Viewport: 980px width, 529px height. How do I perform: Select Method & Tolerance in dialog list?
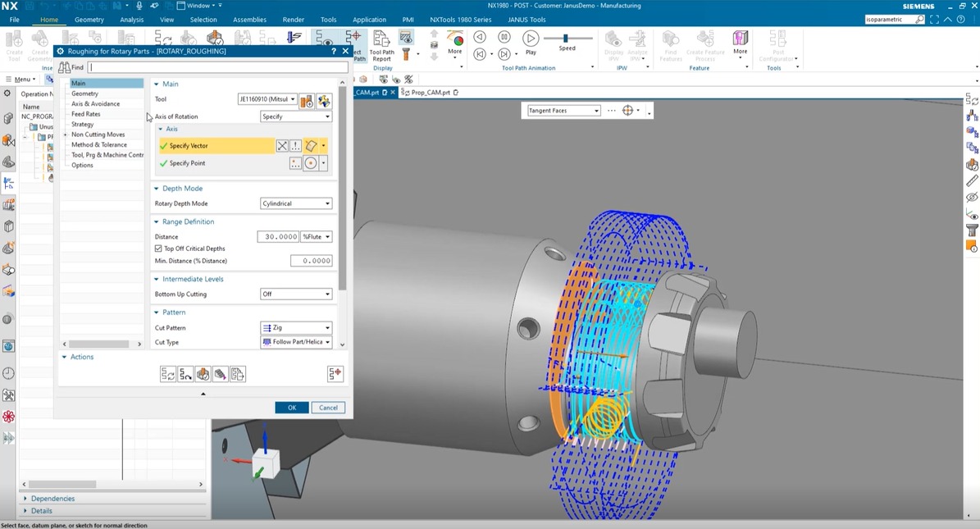[x=98, y=144]
